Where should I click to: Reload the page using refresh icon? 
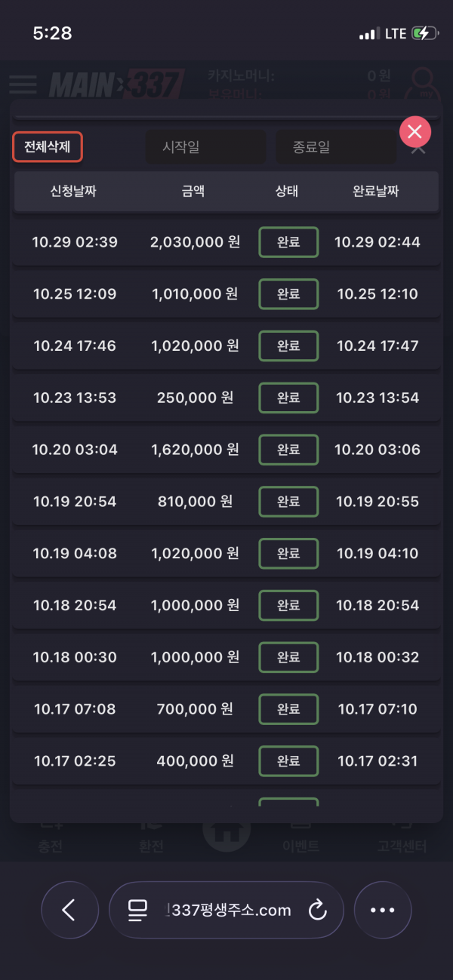[318, 910]
